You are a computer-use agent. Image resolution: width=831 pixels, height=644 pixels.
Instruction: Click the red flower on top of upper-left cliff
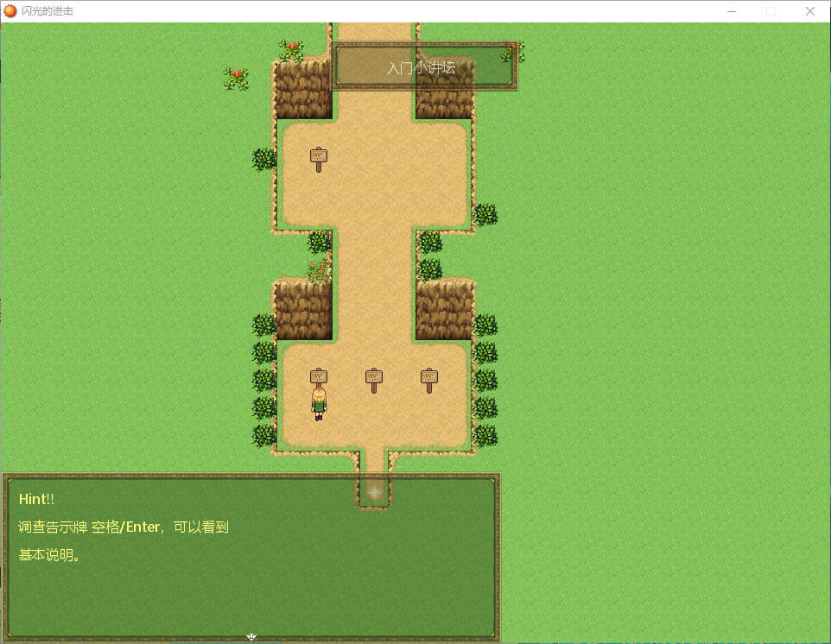pos(290,49)
